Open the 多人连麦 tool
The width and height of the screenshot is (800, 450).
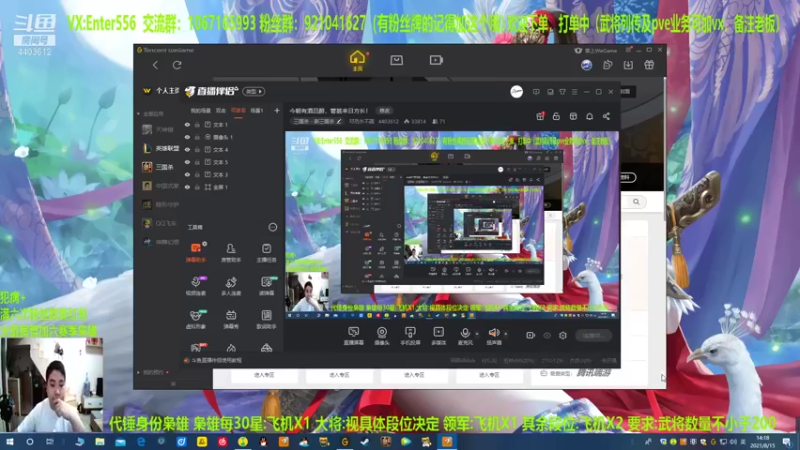(x=231, y=286)
